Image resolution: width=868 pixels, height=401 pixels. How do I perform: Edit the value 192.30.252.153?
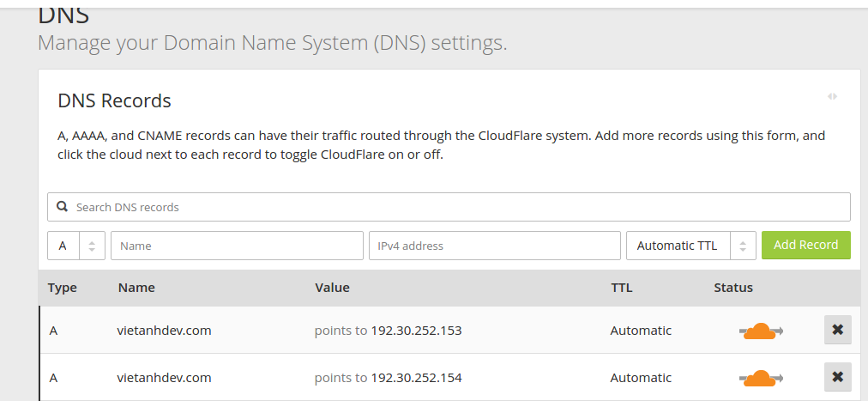coord(416,331)
